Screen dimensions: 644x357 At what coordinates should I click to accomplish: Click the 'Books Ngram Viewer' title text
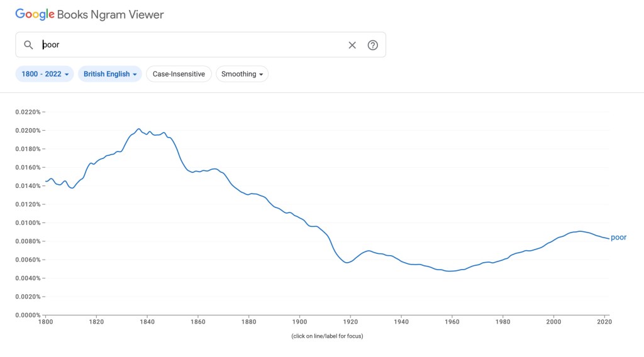110,14
